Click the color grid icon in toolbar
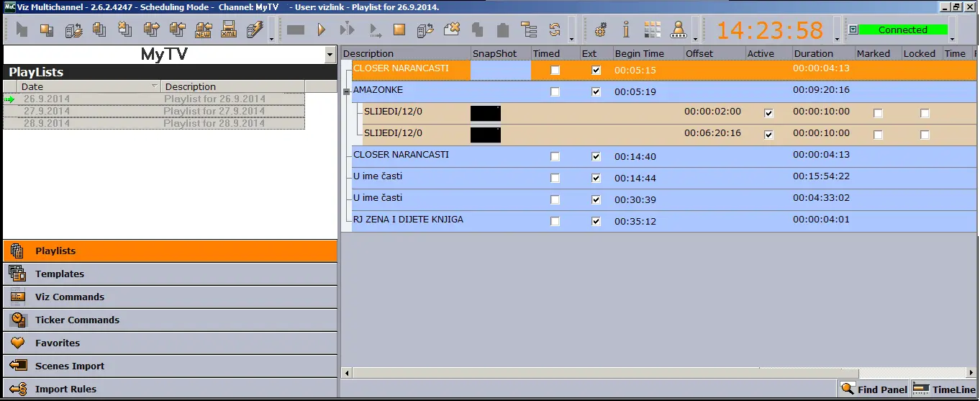Screen dimensions: 980x401 652,30
